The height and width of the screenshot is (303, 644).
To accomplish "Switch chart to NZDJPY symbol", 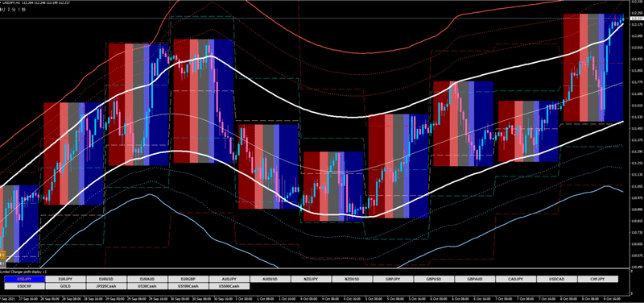I will coord(312,279).
